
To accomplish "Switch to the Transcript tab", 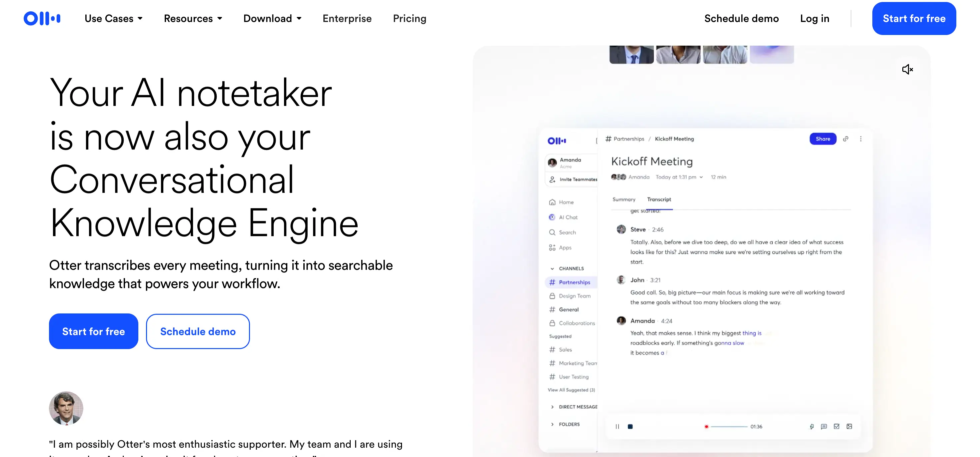I will click(x=659, y=199).
